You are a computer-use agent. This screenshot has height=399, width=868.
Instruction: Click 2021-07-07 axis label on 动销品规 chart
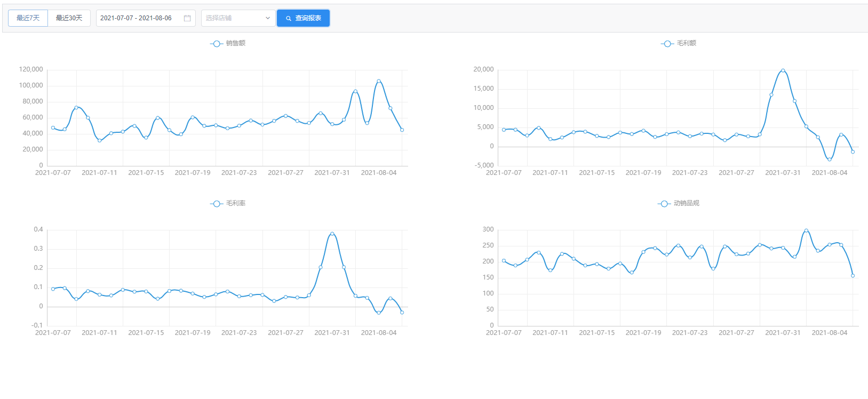point(504,333)
